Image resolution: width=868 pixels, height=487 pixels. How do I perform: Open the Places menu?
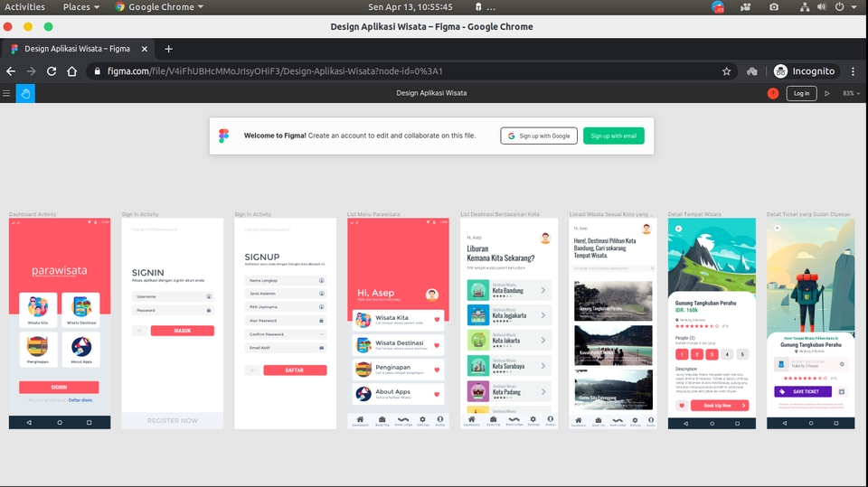tap(80, 7)
